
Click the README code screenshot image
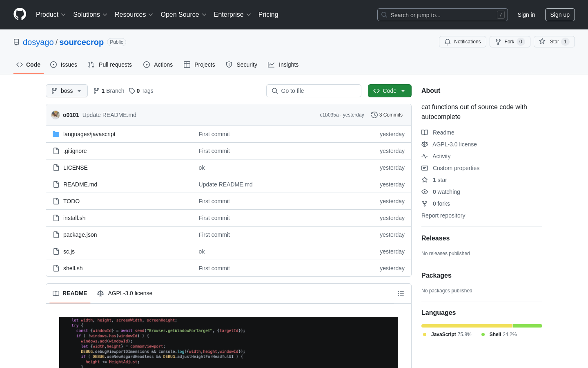click(229, 342)
